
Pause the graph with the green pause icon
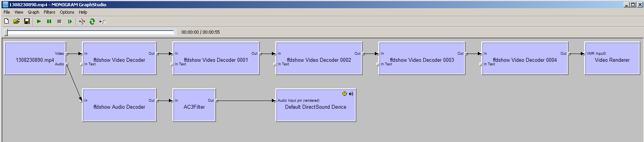click(49, 22)
